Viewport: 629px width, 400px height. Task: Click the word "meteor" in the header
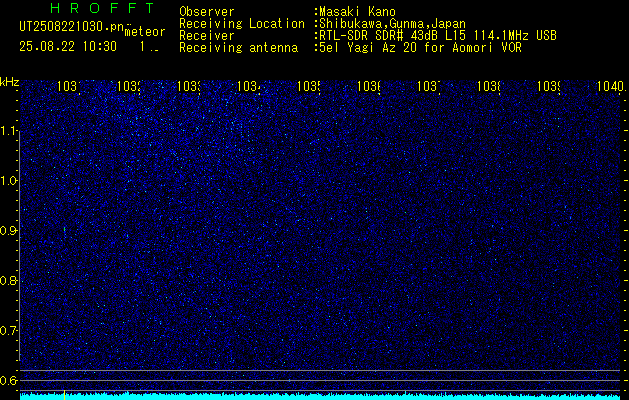145,32
